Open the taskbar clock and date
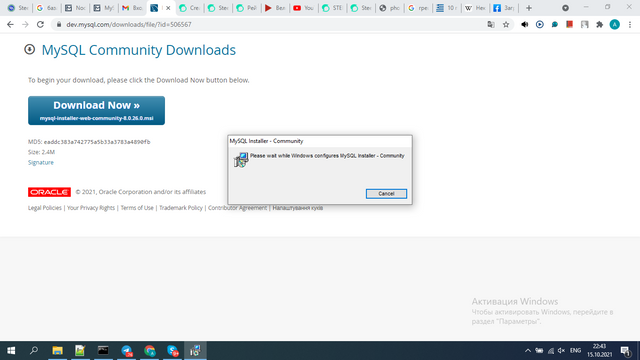640x360 pixels. [600, 350]
